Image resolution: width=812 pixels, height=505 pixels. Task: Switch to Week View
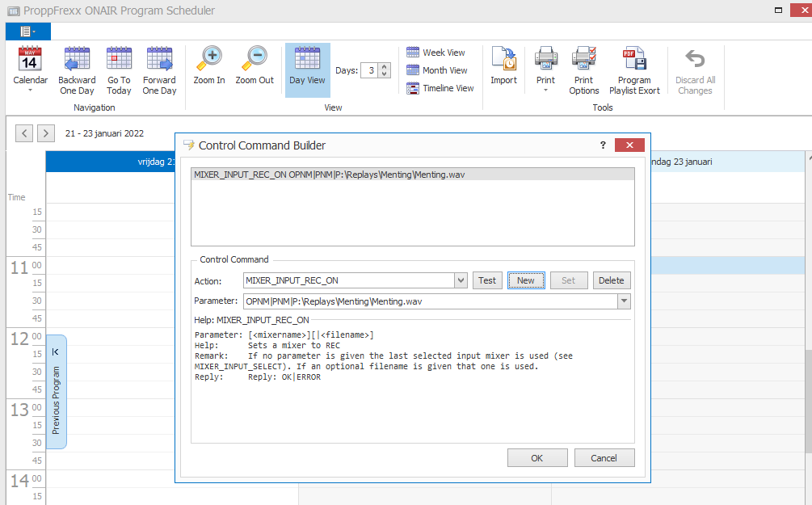click(435, 53)
